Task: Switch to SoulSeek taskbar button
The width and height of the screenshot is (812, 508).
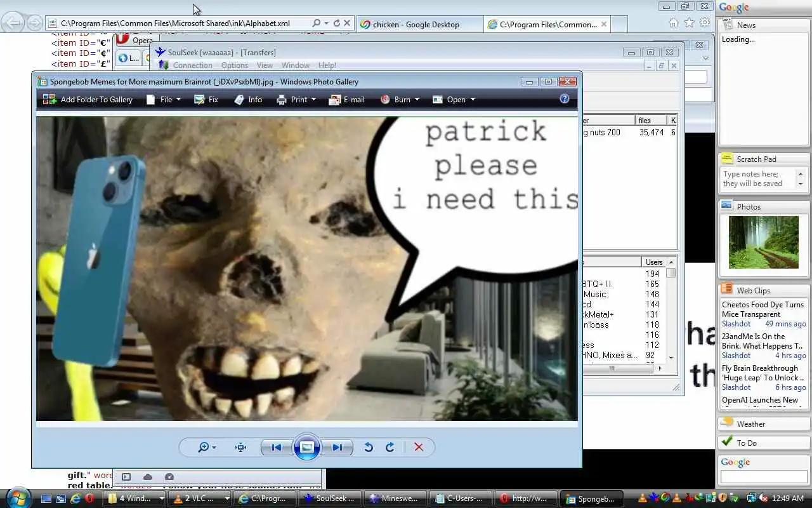Action: point(329,498)
